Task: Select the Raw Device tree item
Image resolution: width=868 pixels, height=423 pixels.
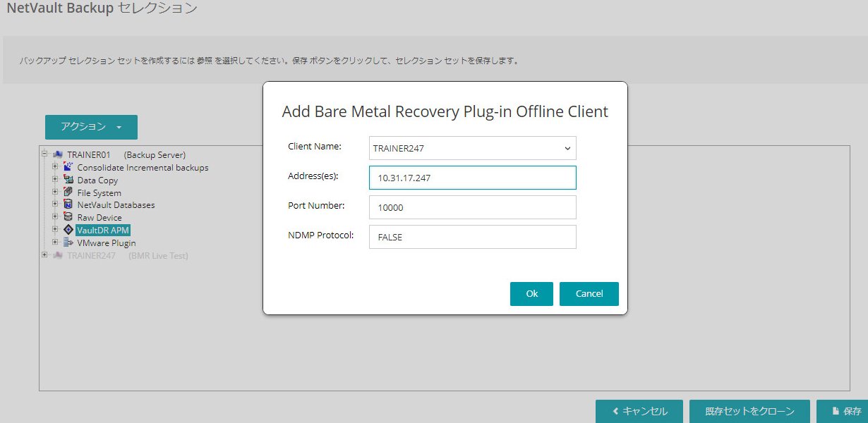Action: click(x=100, y=218)
